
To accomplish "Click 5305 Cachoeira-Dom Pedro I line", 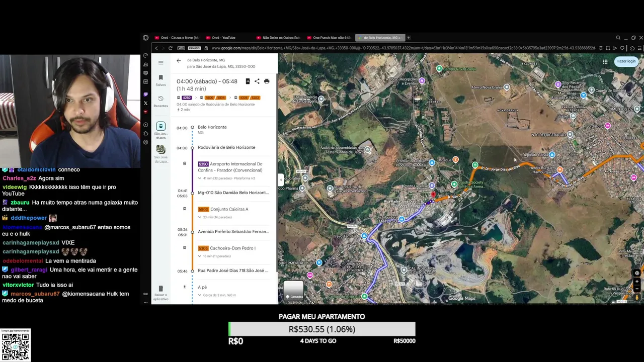I will (227, 248).
